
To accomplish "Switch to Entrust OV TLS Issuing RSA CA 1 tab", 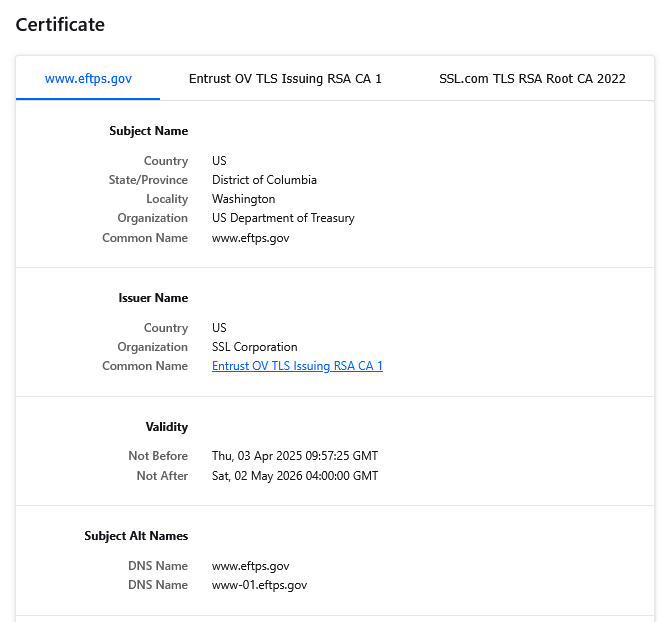I will coord(285,79).
